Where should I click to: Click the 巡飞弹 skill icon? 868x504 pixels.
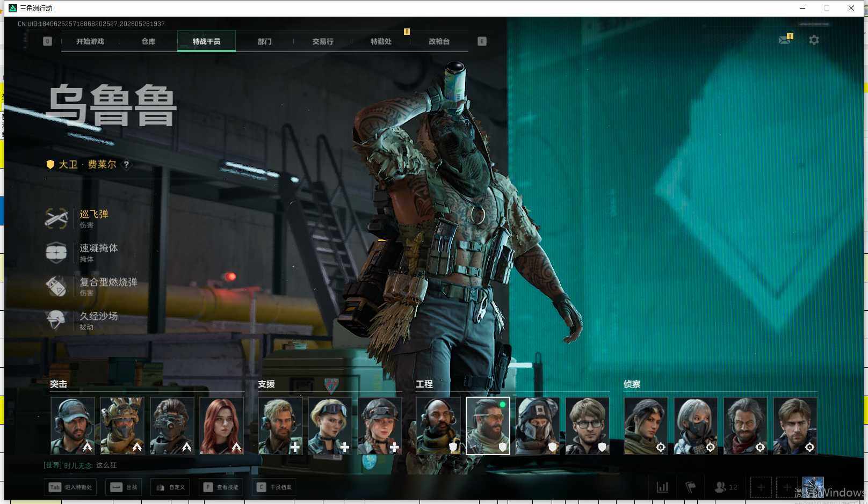(56, 218)
